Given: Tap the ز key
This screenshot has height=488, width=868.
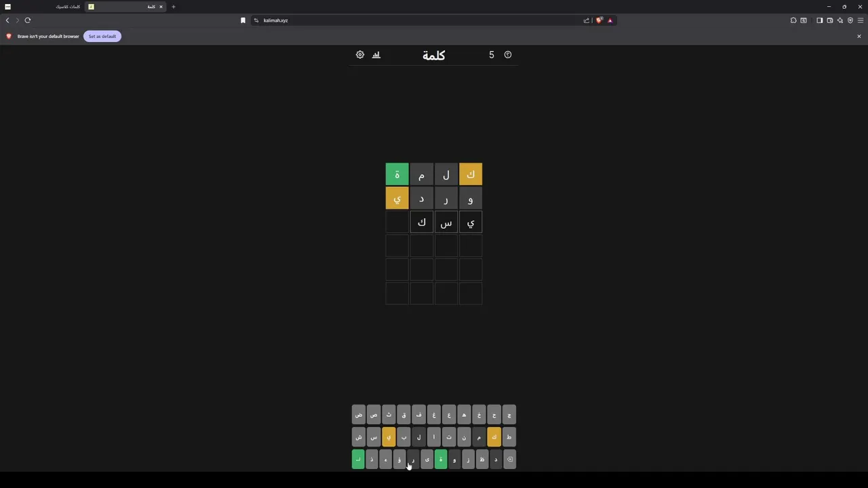Looking at the screenshot, I should 469,460.
